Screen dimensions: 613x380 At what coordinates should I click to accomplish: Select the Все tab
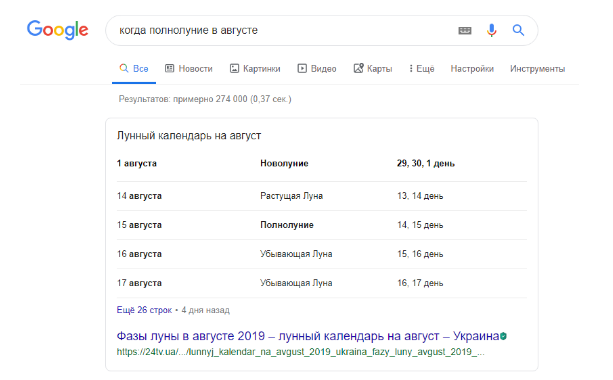tap(134, 69)
